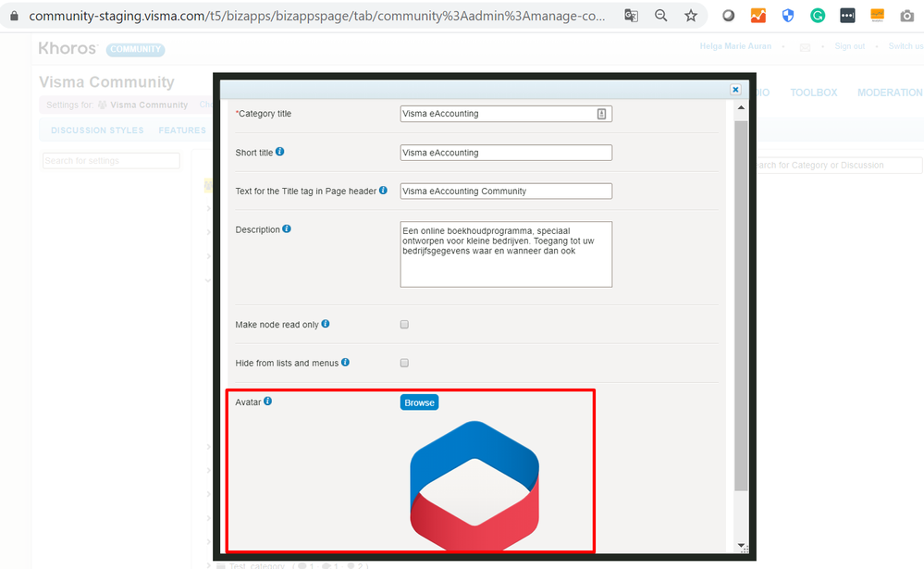924x569 pixels.
Task: Edit the Category title field
Action: pyautogui.click(x=506, y=114)
